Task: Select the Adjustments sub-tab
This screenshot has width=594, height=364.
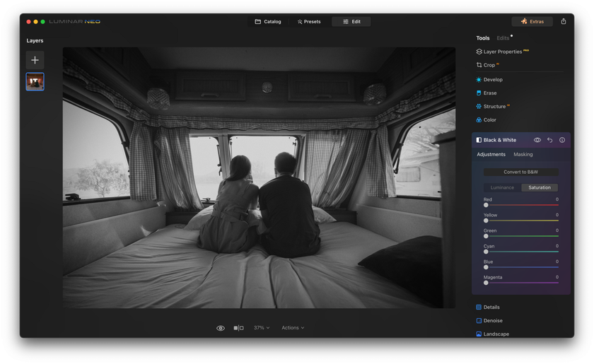Action: (491, 154)
